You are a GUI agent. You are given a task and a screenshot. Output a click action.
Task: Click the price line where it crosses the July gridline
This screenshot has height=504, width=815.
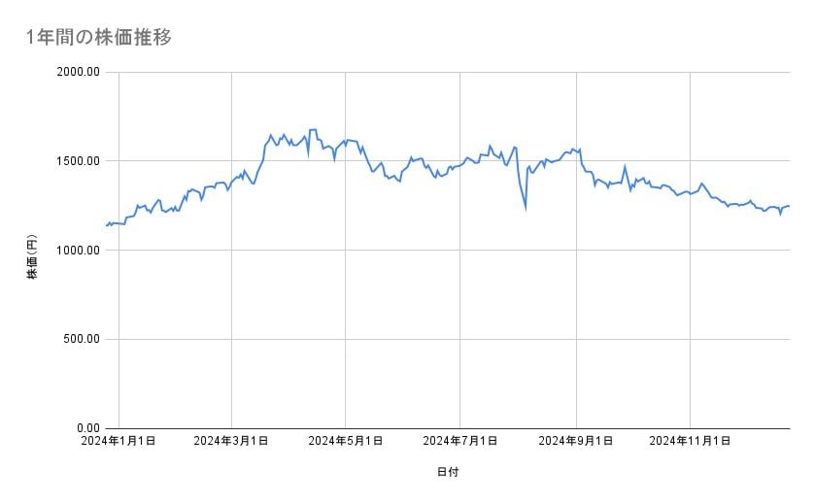(x=461, y=165)
